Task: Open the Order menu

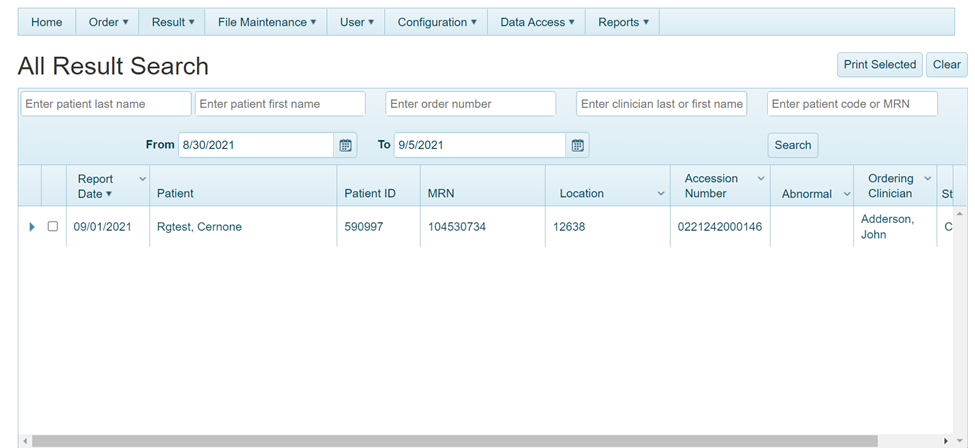Action: click(x=108, y=22)
